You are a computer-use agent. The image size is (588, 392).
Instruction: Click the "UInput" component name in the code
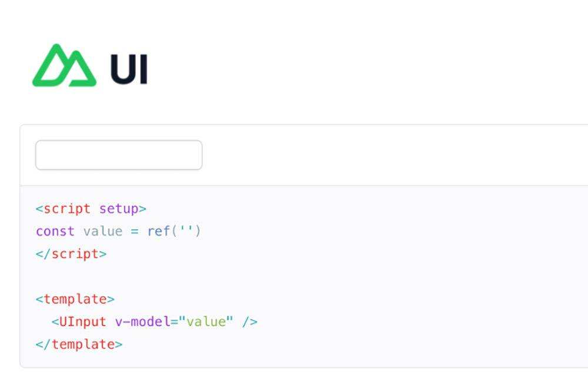click(83, 322)
